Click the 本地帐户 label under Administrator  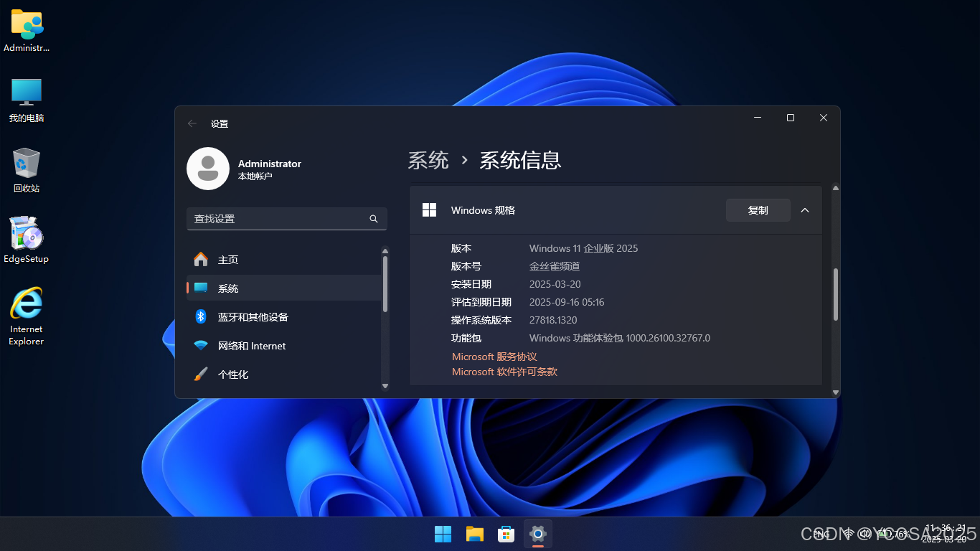point(255,176)
